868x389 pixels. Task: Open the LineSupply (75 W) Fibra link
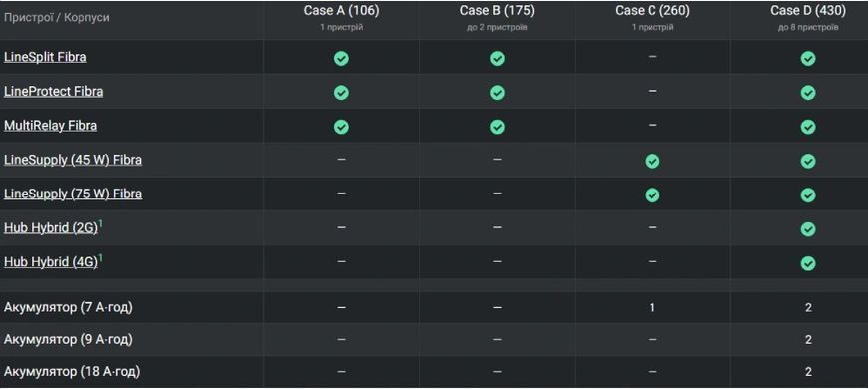(x=73, y=194)
